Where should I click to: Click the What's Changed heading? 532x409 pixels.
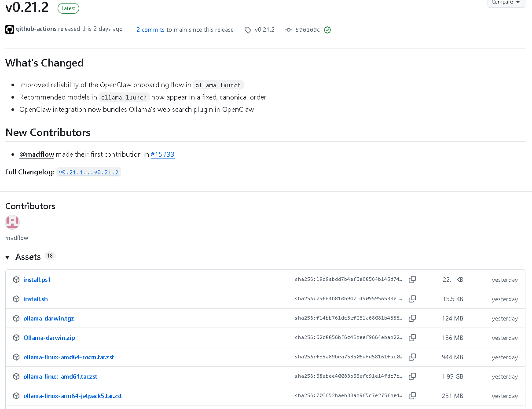coord(44,63)
